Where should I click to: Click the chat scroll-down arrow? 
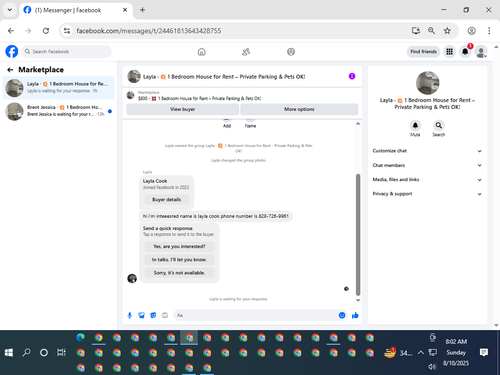pyautogui.click(x=358, y=300)
